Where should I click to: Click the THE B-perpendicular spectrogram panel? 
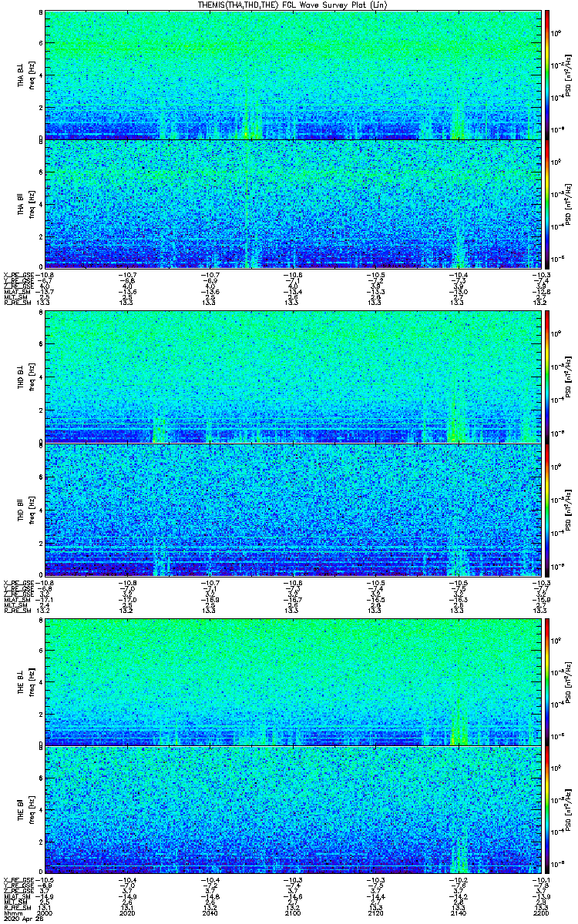tap(292, 681)
